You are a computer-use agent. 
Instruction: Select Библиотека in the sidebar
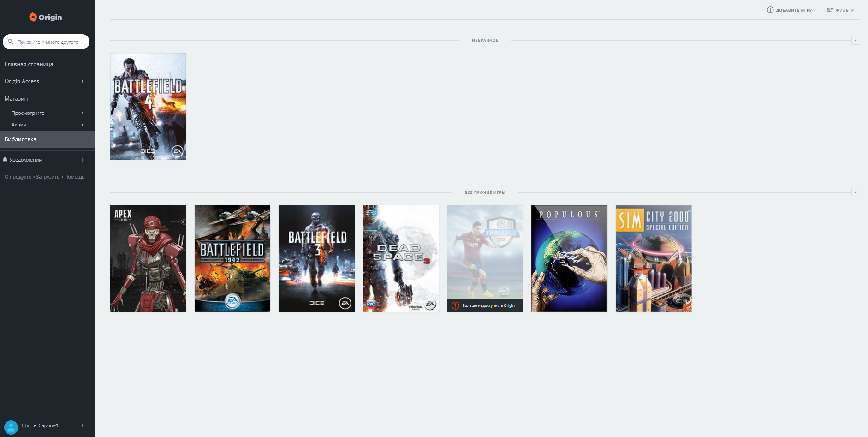click(x=47, y=139)
